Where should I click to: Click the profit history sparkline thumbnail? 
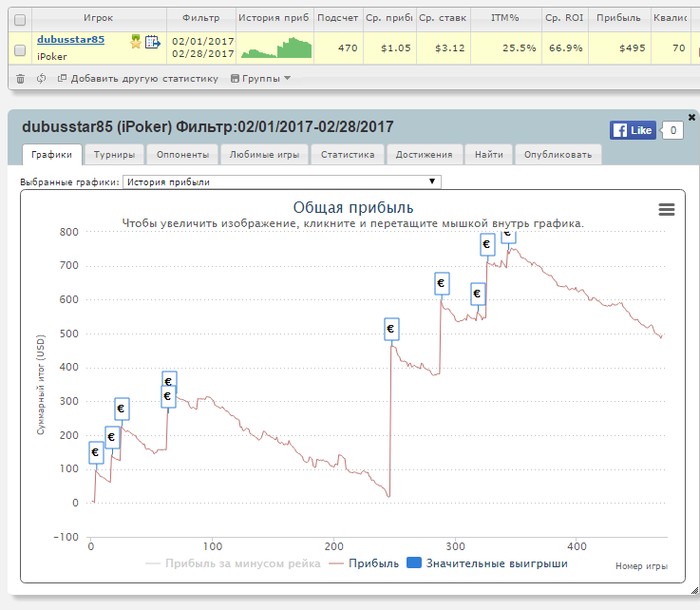tap(276, 48)
